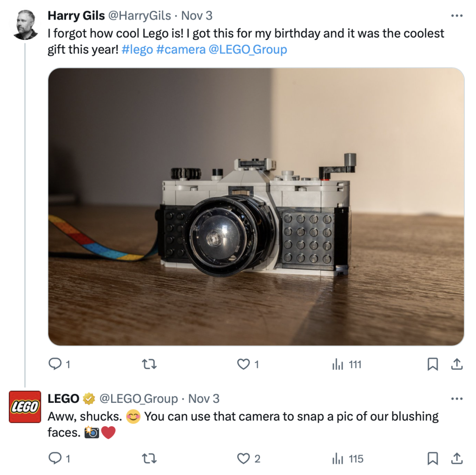This screenshot has height=475, width=476.
Task: Share Harry Gils' tweet
Action: pos(457,365)
